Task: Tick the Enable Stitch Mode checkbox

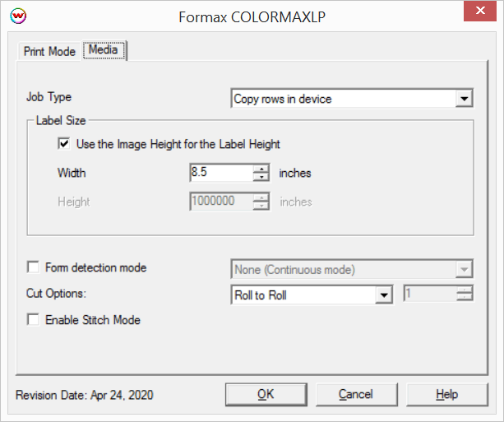Action: (x=34, y=320)
